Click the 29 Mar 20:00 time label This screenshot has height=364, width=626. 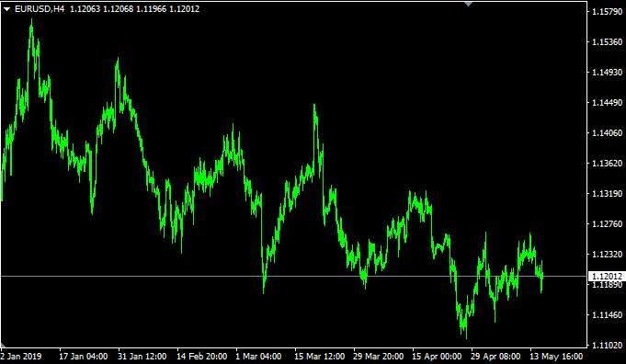[379, 356]
